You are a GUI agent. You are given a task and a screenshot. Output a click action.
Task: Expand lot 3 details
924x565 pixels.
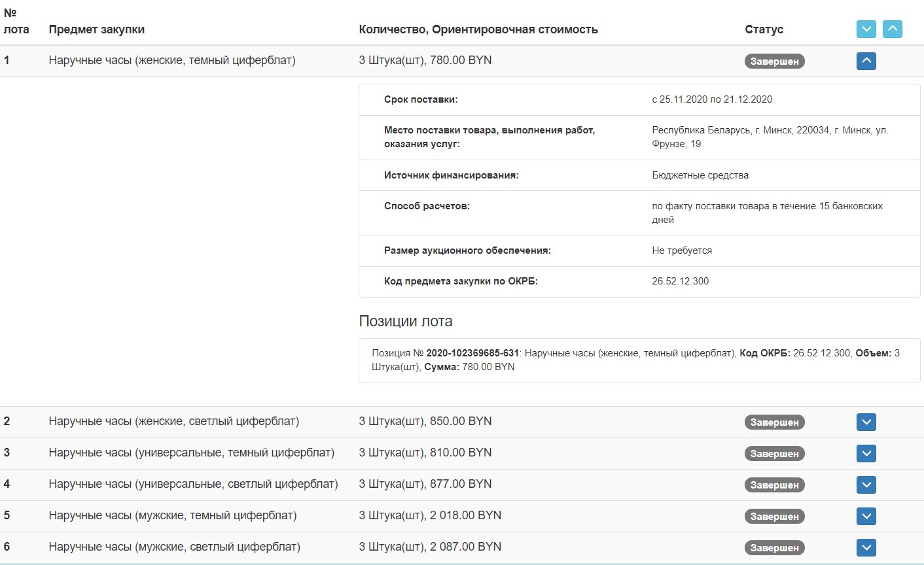pos(866,453)
